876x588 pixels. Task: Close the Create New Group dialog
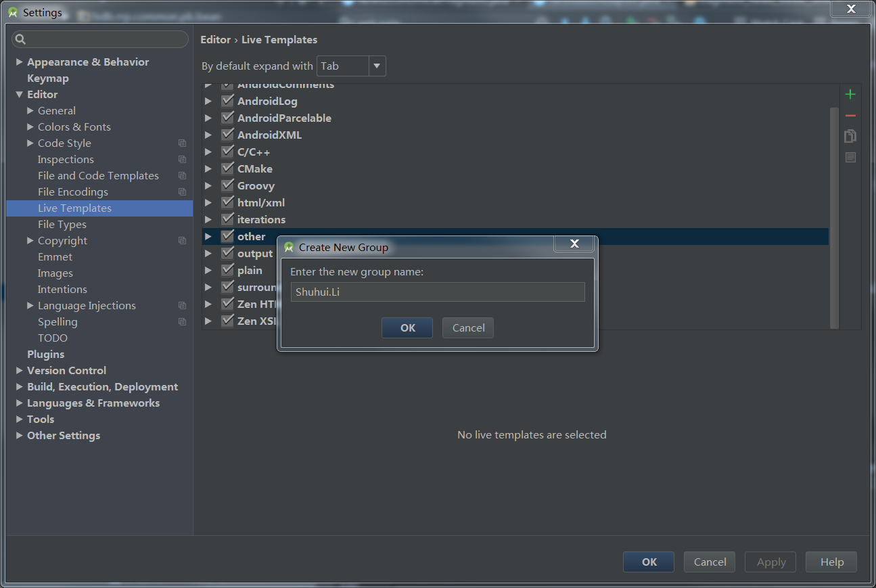[575, 244]
